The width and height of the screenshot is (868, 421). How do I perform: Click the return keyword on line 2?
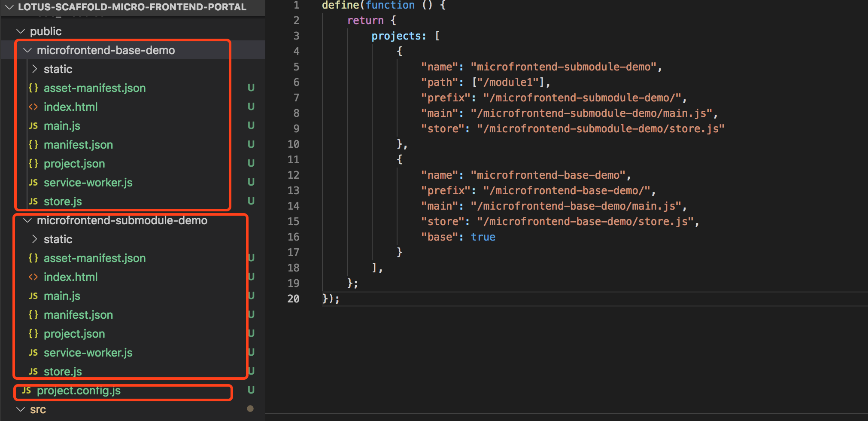point(365,20)
